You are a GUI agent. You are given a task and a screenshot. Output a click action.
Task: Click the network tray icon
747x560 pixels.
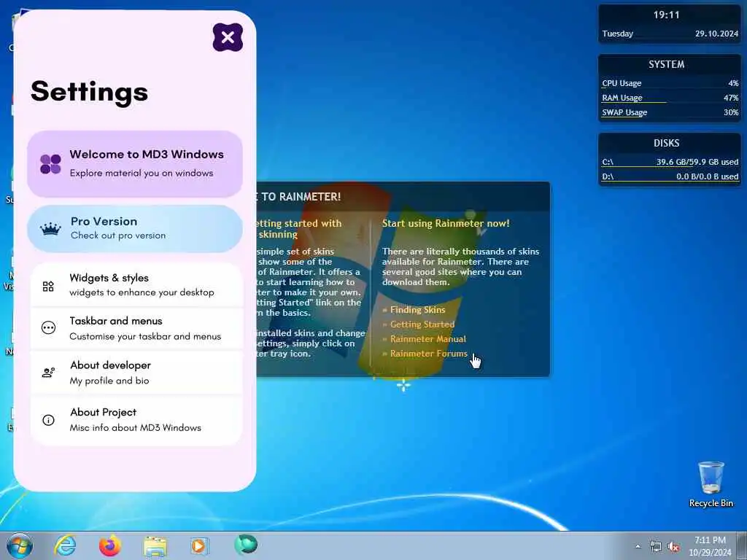coord(656,547)
